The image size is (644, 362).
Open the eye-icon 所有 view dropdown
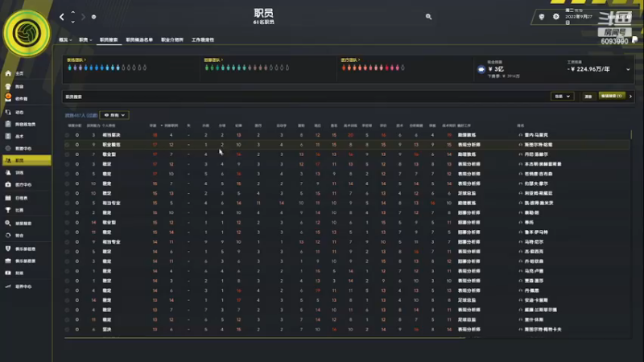tap(114, 115)
